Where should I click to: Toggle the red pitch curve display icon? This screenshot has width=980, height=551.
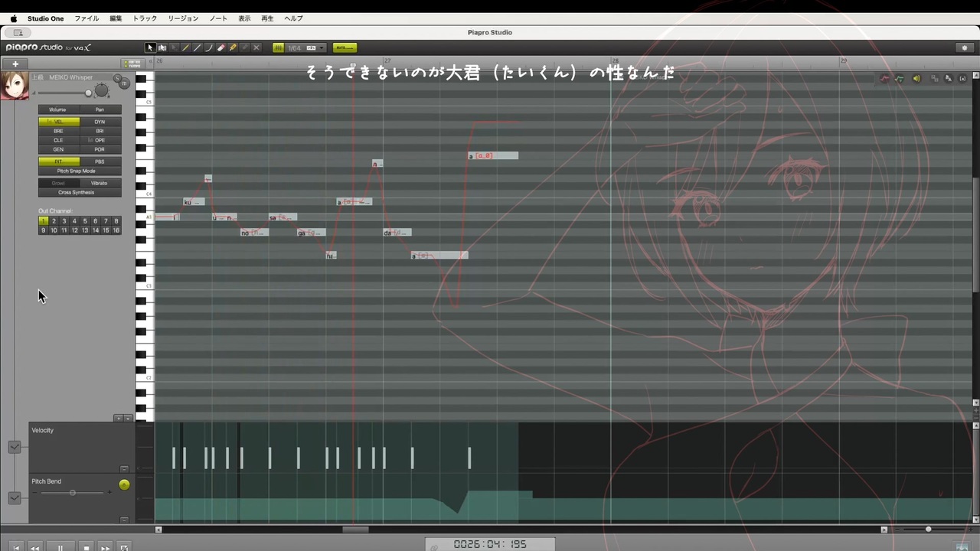(886, 79)
